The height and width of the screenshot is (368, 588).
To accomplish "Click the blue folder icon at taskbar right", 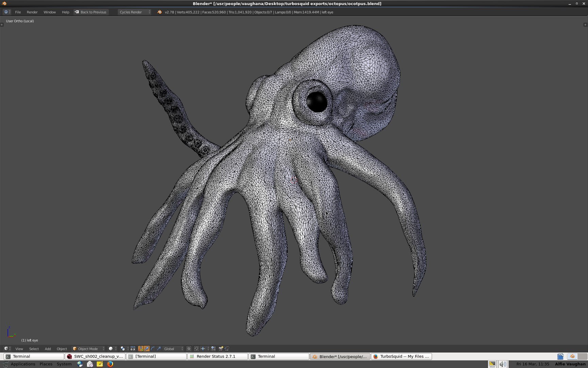I will 560,356.
